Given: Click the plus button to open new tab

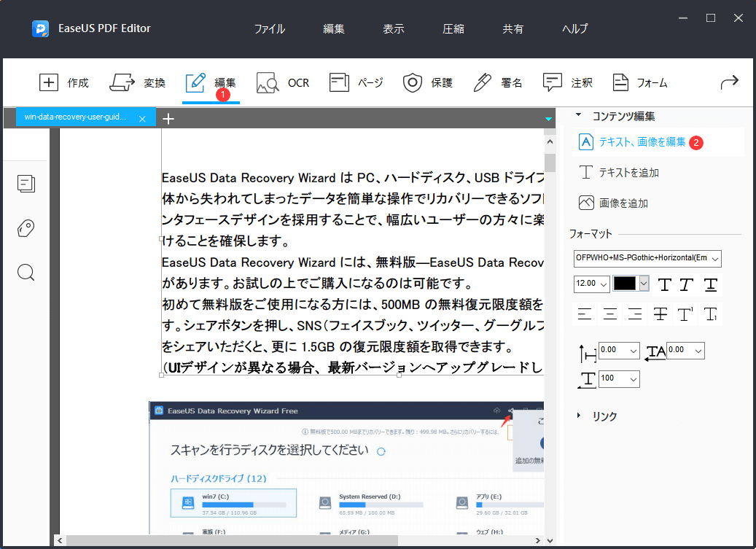Looking at the screenshot, I should point(168,118).
